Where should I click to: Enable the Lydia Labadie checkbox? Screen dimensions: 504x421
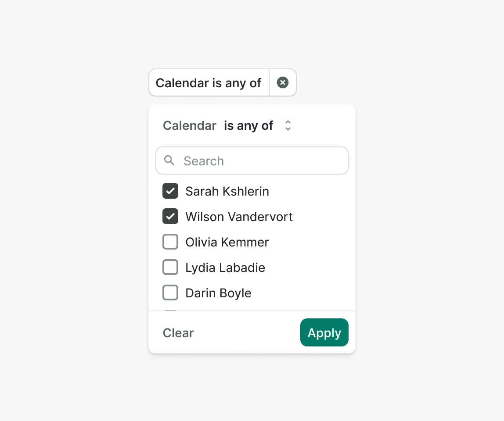point(170,267)
